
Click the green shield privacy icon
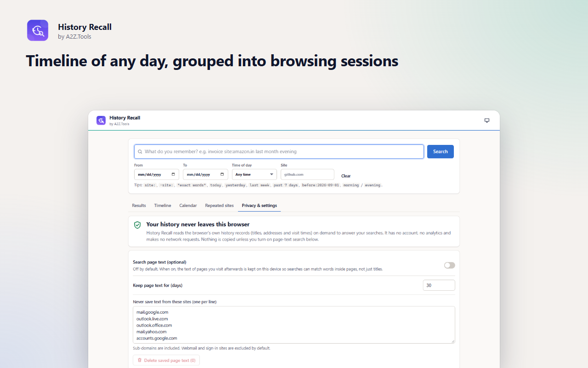pyautogui.click(x=137, y=225)
